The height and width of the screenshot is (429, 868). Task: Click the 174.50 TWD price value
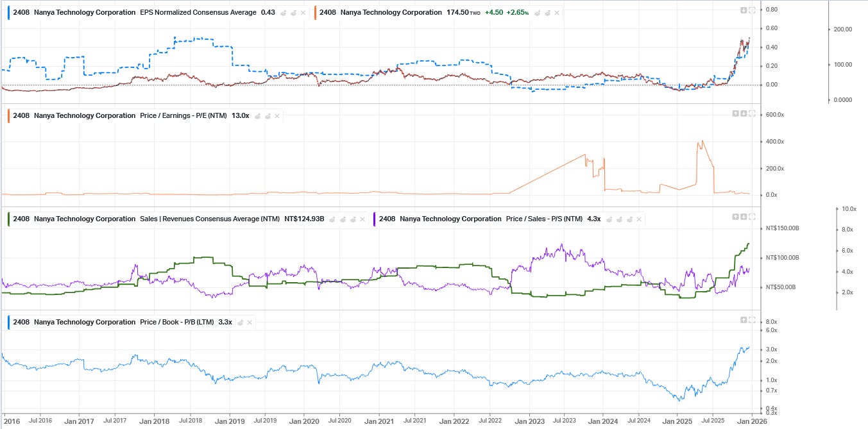[463, 12]
